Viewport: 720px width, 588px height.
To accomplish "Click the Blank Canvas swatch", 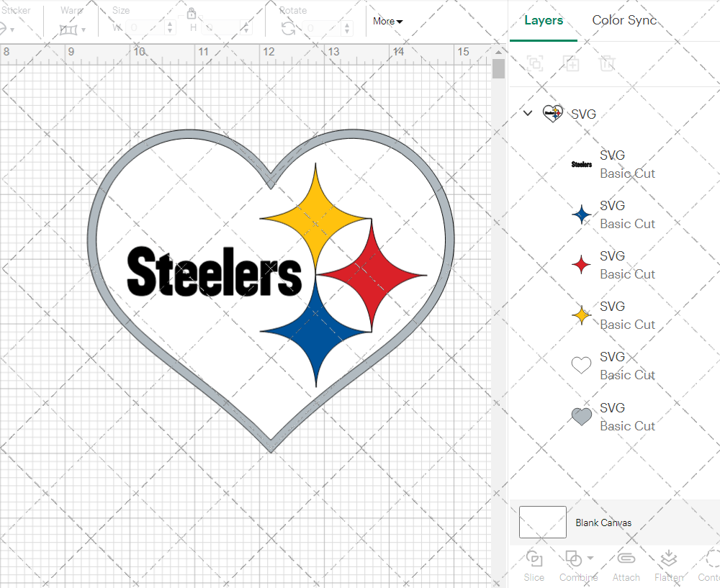I will [x=543, y=523].
